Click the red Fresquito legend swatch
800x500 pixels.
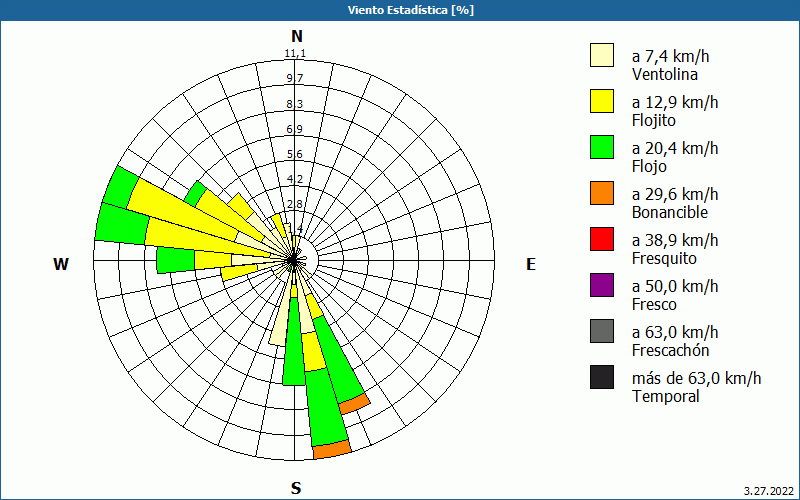click(602, 239)
